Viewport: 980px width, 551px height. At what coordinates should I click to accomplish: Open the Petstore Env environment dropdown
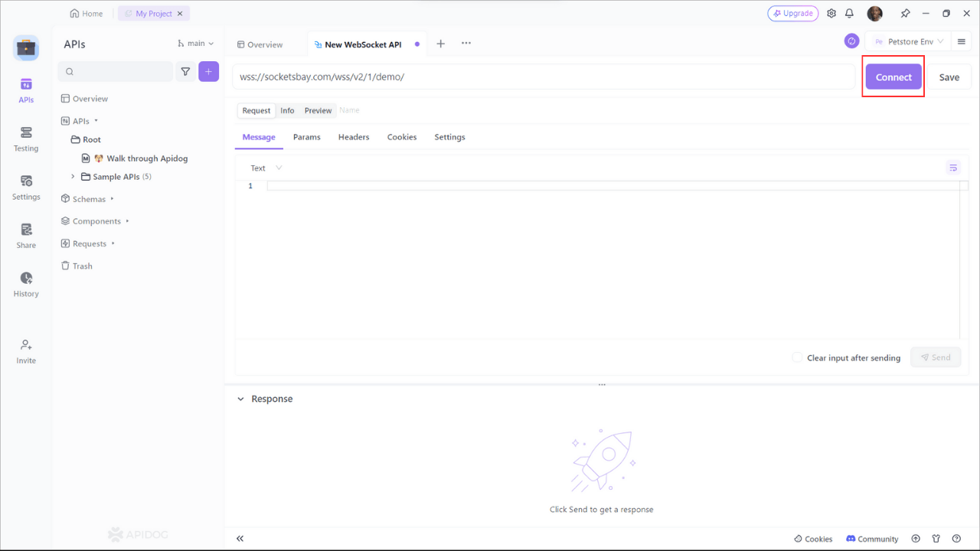coord(908,41)
